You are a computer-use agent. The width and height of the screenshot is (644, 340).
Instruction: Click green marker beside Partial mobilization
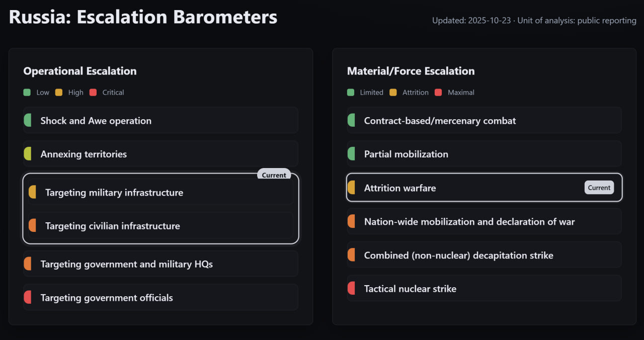(351, 154)
